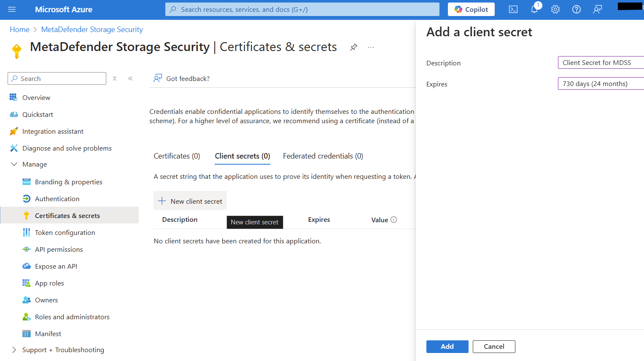Open the hamburger portal menu
The height and width of the screenshot is (361, 644).
tap(12, 9)
